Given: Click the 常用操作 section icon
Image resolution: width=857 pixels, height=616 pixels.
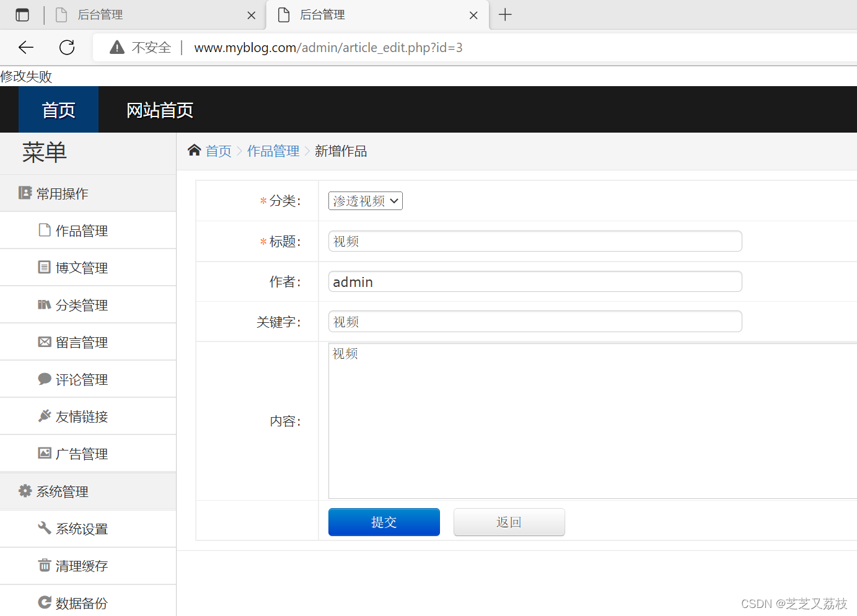Looking at the screenshot, I should 25,193.
